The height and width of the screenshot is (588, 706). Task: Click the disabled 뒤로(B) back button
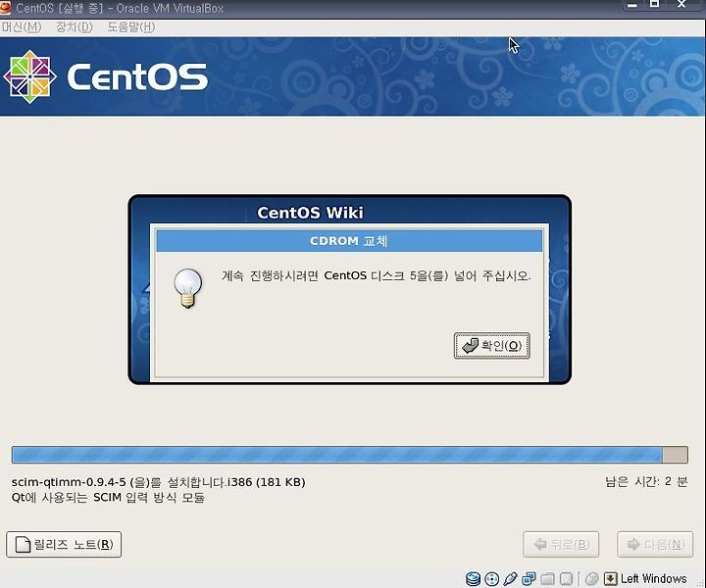point(561,544)
